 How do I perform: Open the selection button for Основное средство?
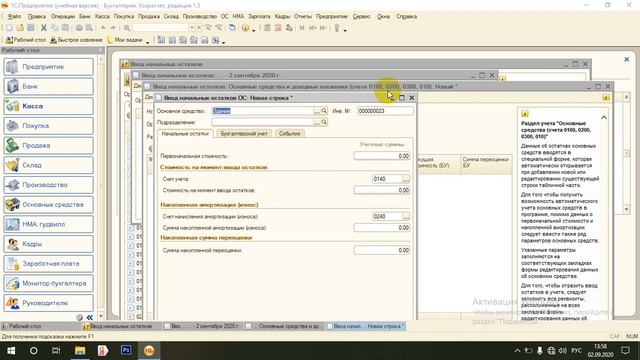point(317,111)
